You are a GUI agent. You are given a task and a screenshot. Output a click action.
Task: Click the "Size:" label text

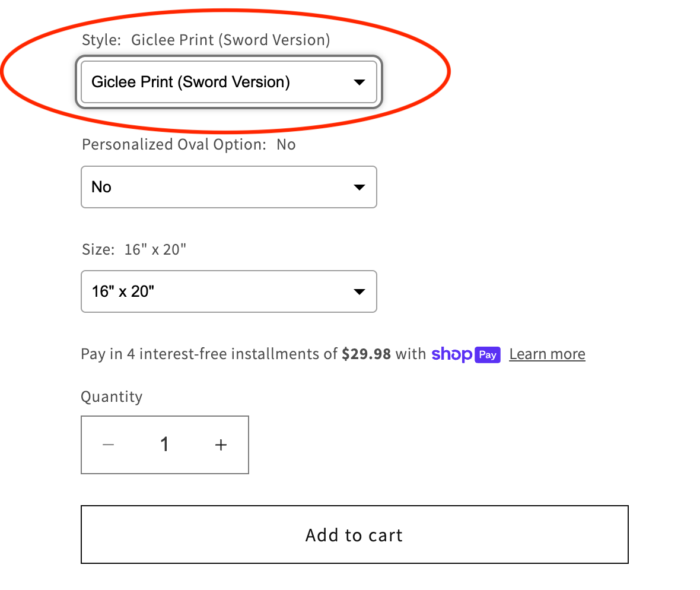click(x=98, y=249)
